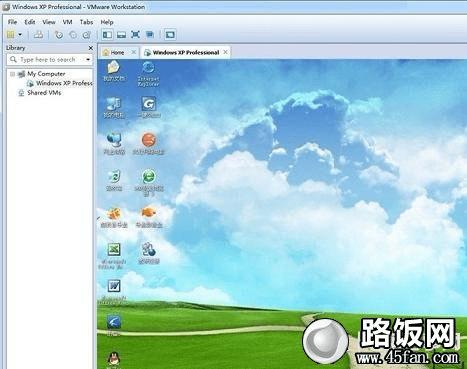Click the Send Ctrl+Alt+Del toolbar icon
The width and height of the screenshot is (467, 369).
[38, 34]
